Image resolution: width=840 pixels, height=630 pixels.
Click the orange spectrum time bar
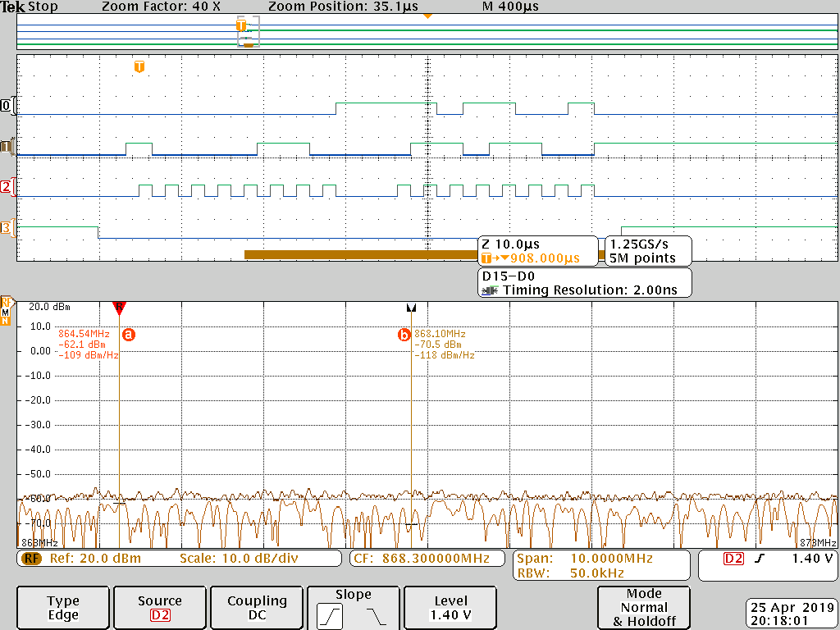361,254
